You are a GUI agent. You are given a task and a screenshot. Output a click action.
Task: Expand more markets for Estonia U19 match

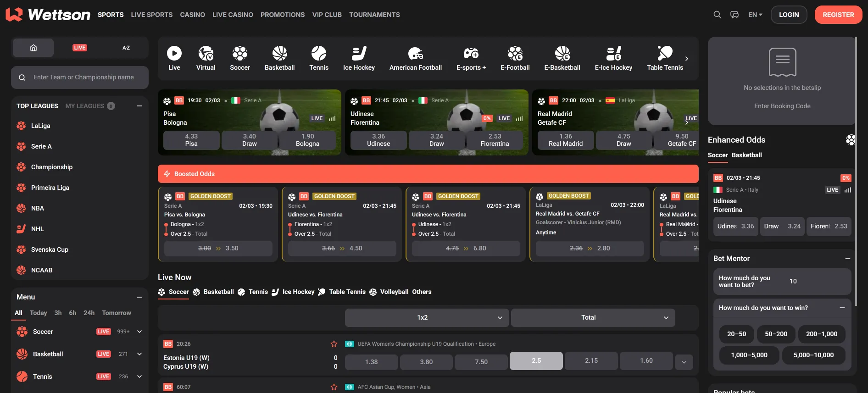[684, 362]
